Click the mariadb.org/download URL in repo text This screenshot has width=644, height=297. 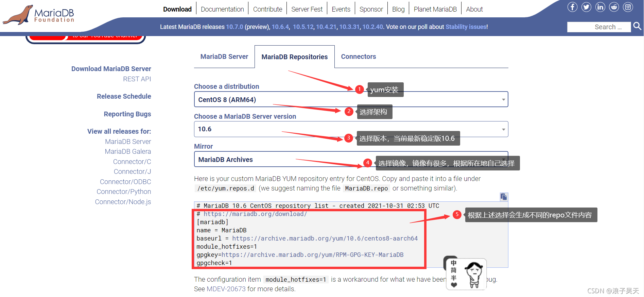(255, 214)
